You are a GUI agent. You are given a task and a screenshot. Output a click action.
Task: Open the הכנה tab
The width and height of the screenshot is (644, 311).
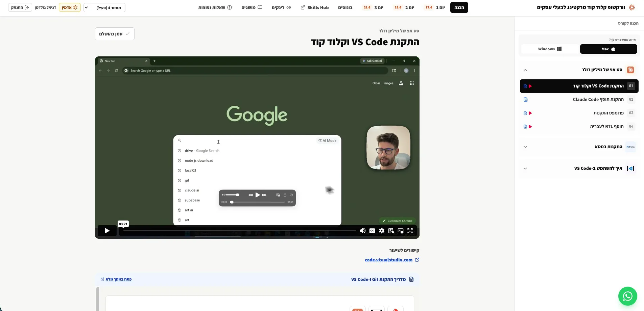point(459,7)
